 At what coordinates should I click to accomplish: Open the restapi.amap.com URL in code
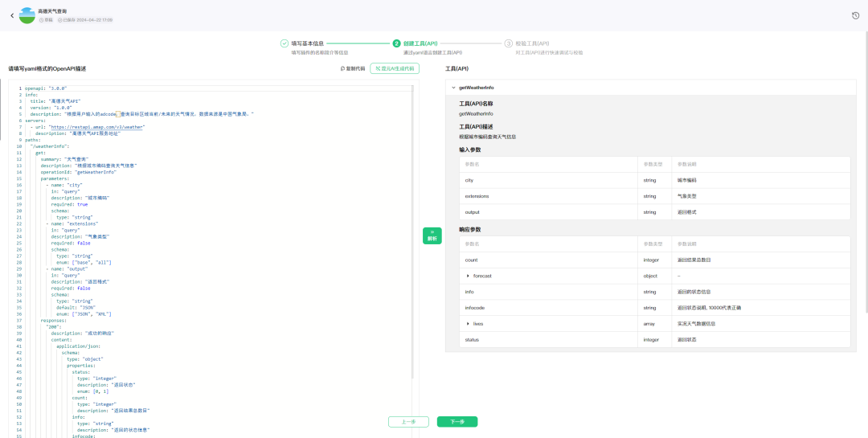coord(97,127)
